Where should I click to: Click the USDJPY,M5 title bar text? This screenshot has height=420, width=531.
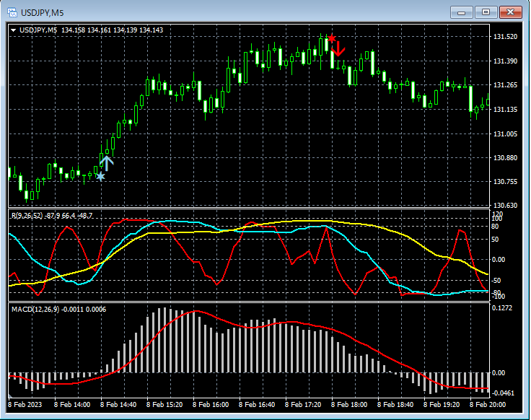click(43, 12)
